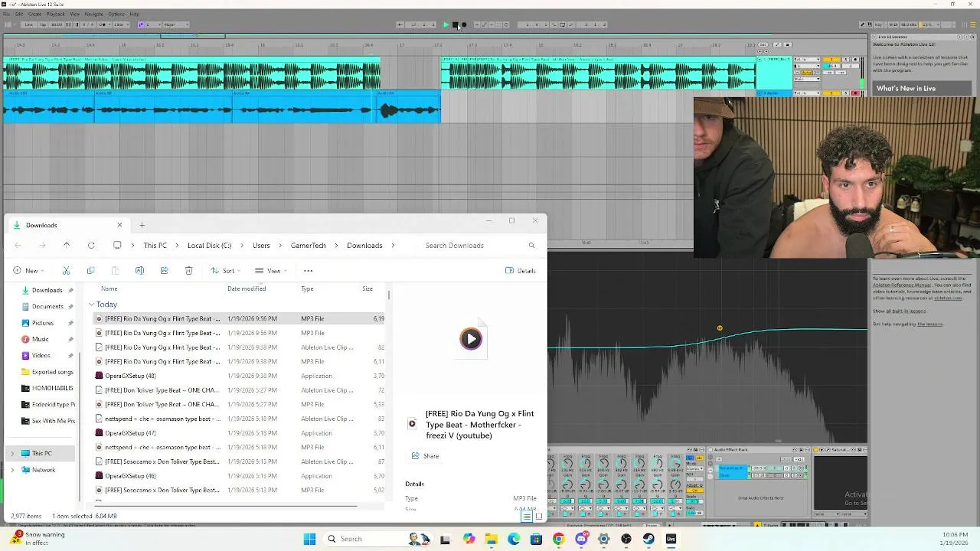Open the Ableton Options menu
Screen dimensions: 980x551
(x=116, y=14)
